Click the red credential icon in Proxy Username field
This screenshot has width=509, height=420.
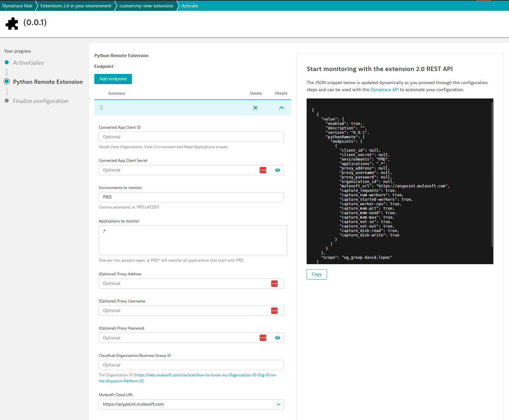(274, 311)
